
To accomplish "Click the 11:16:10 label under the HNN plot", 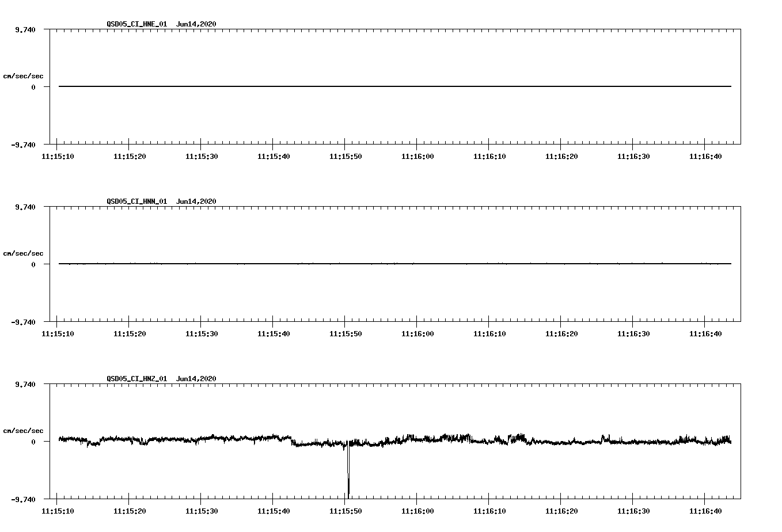I will [489, 334].
